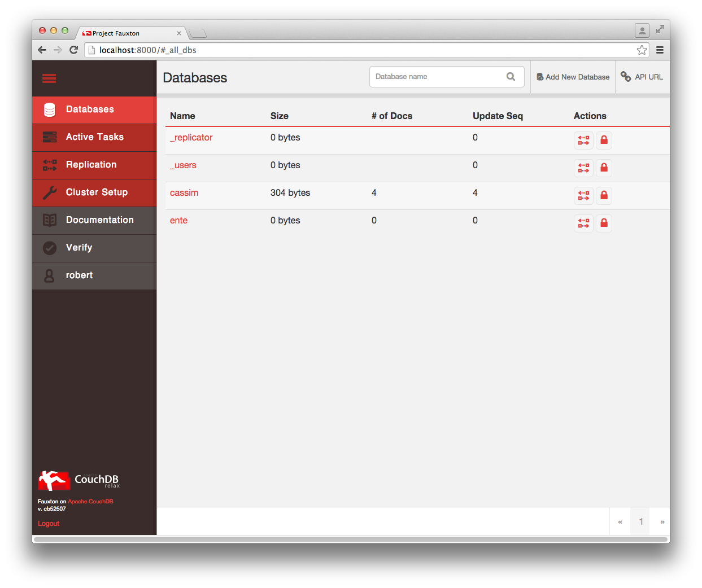702x588 pixels.
Task: Click the Logout link
Action: point(49,524)
